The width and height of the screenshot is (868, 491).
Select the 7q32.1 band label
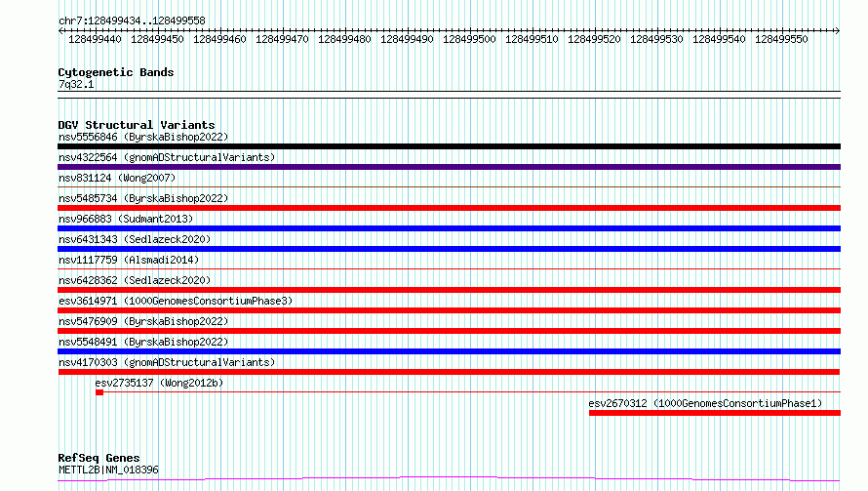pos(76,84)
